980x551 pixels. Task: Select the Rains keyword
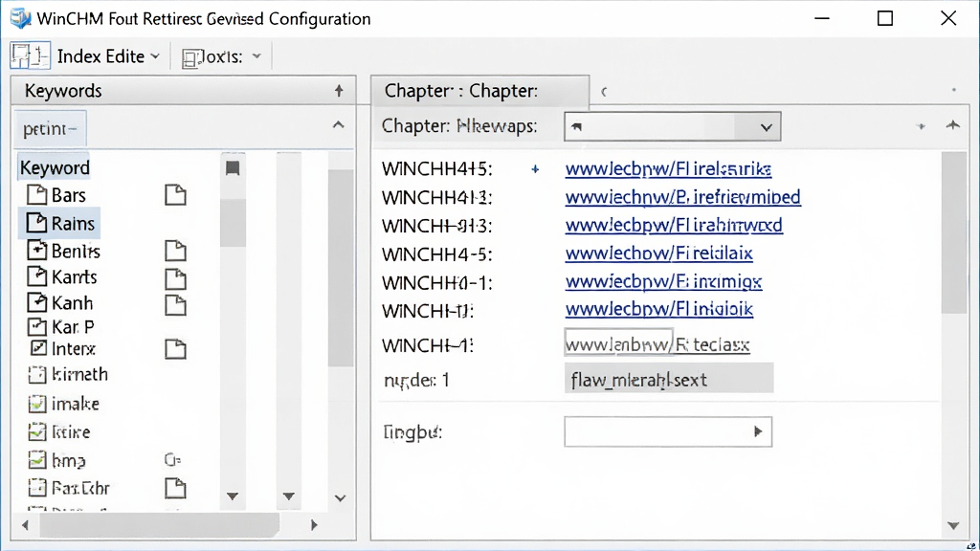tap(60, 223)
